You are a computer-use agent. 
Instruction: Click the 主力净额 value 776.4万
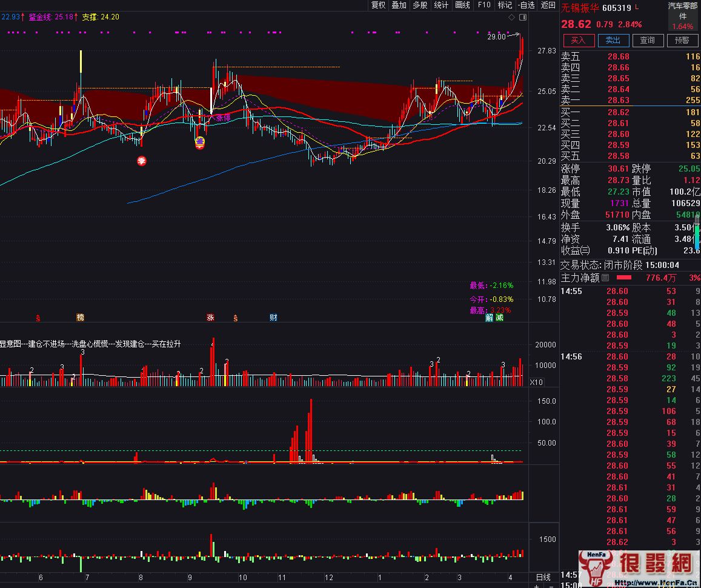pyautogui.click(x=660, y=278)
